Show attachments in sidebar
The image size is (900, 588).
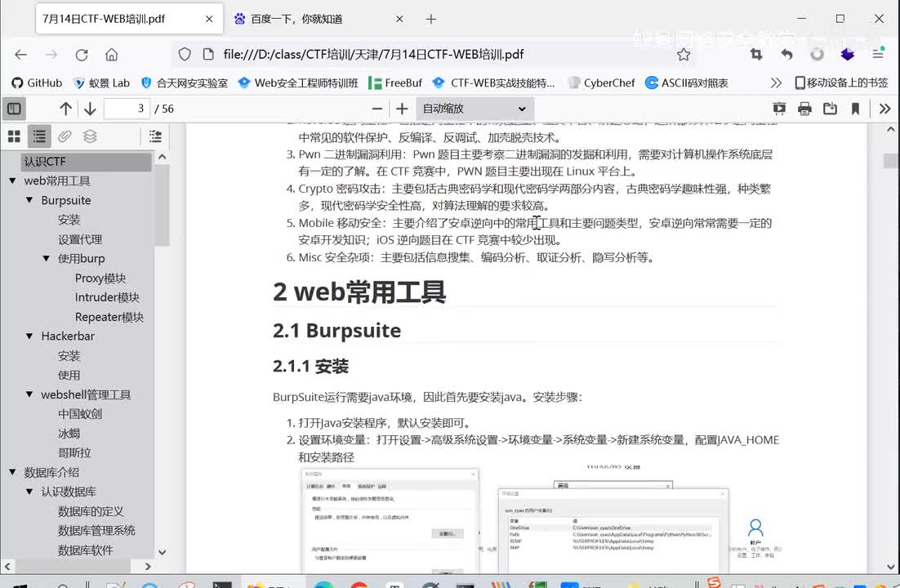pos(65,136)
